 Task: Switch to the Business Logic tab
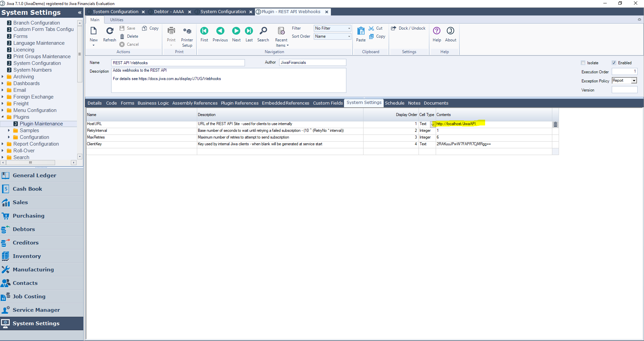click(153, 103)
